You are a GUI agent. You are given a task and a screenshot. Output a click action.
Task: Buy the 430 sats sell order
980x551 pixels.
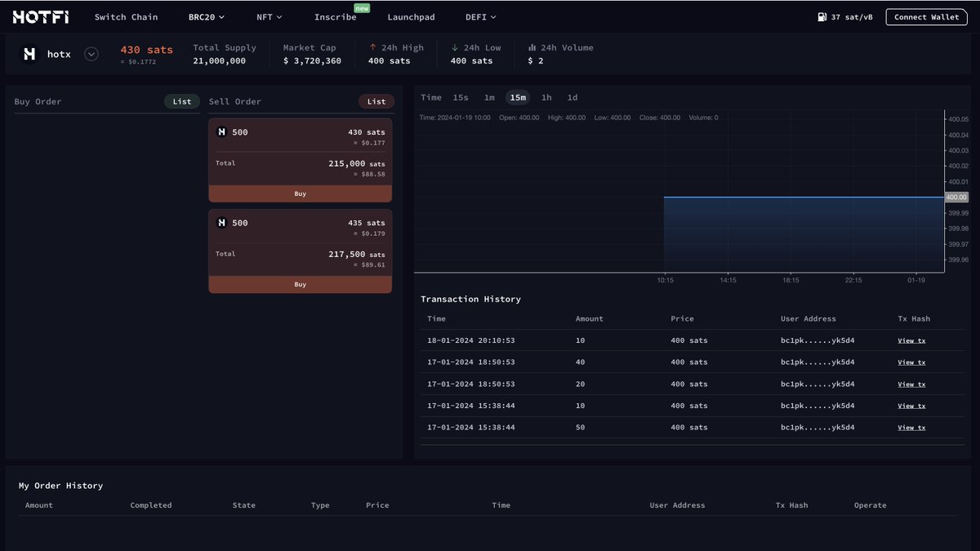[300, 193]
